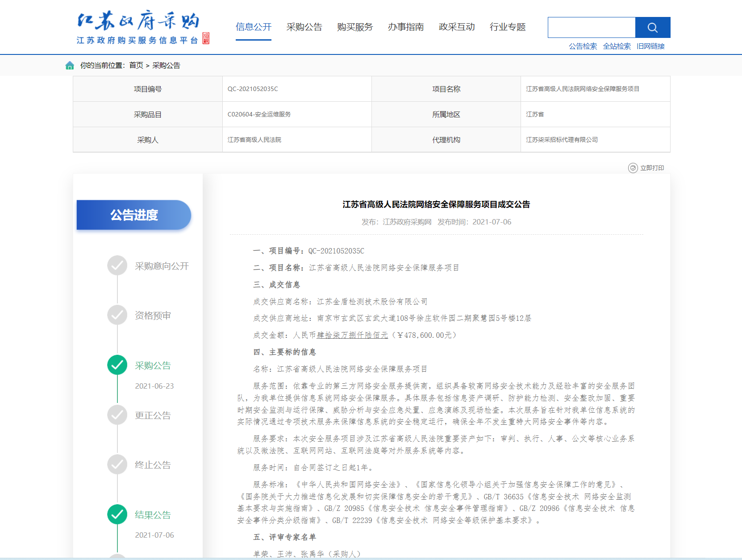Image resolution: width=742 pixels, height=560 pixels.
Task: Click the 公告检索 link
Action: (583, 46)
